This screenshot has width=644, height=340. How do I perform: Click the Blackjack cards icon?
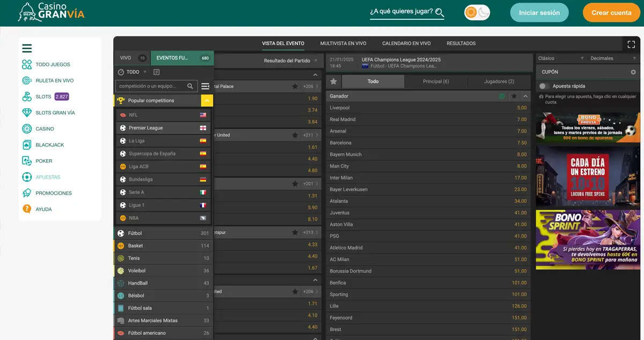[x=27, y=145]
